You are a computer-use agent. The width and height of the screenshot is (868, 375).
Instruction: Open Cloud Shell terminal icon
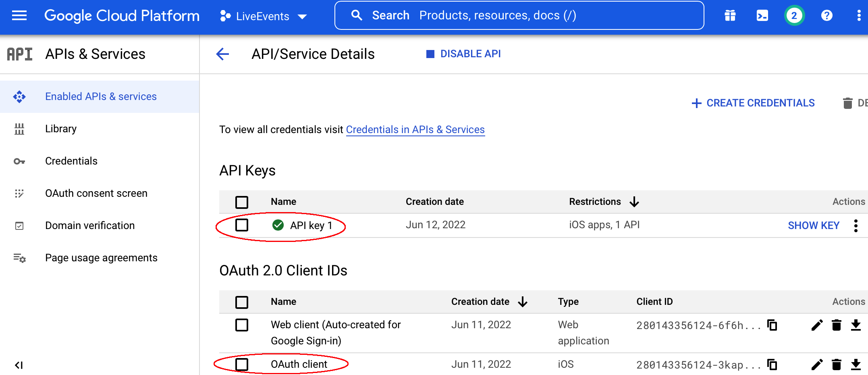tap(762, 16)
